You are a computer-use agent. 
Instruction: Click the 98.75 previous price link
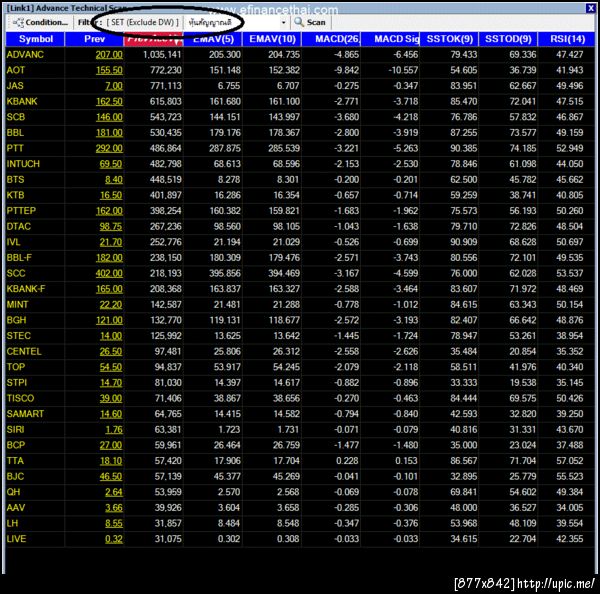(111, 227)
